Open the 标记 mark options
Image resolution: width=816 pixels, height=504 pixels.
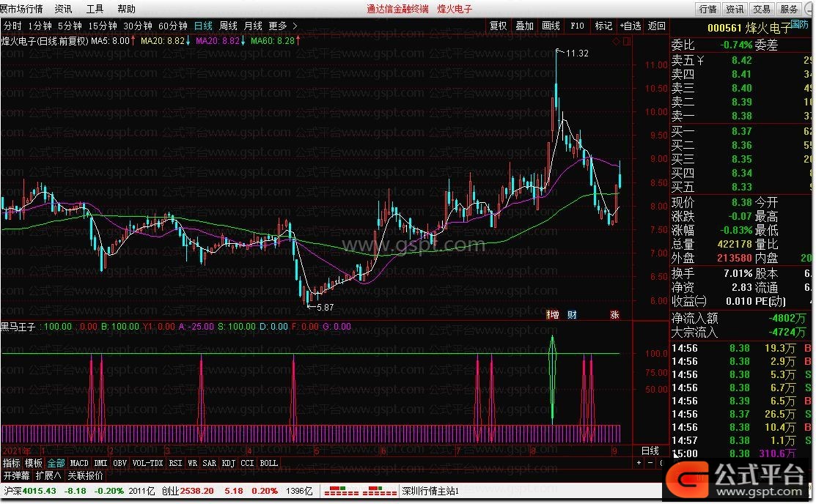603,26
